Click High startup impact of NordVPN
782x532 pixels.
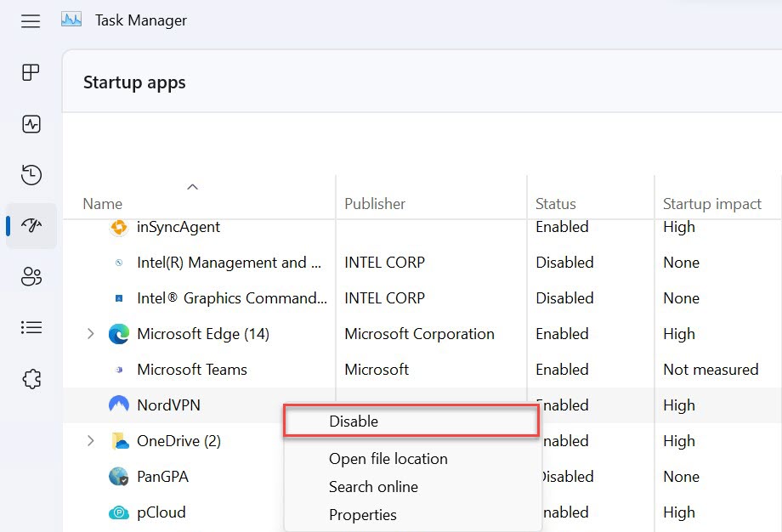(679, 405)
